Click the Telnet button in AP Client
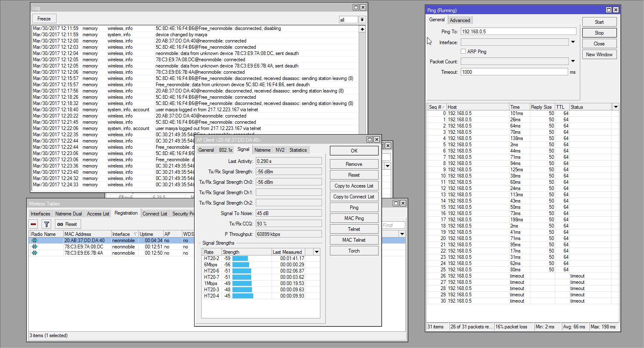This screenshot has width=644, height=348. [354, 229]
